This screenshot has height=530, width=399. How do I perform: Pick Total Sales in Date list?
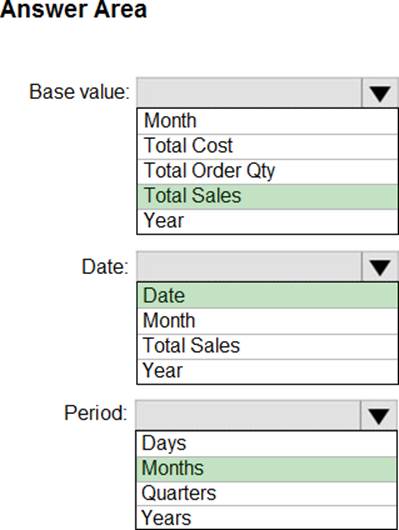click(x=267, y=346)
